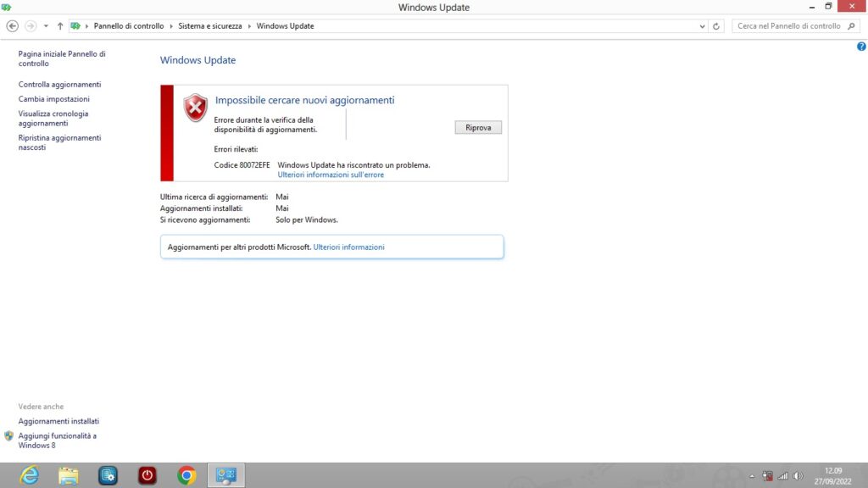Image resolution: width=868 pixels, height=488 pixels.
Task: Click the Riprova button
Action: tap(478, 127)
